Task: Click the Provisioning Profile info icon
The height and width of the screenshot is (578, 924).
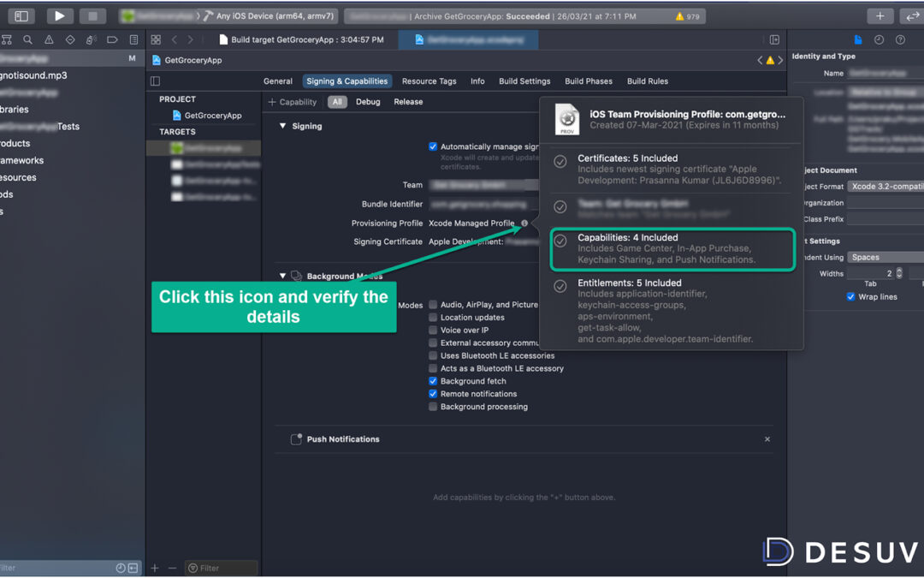Action: click(x=524, y=223)
